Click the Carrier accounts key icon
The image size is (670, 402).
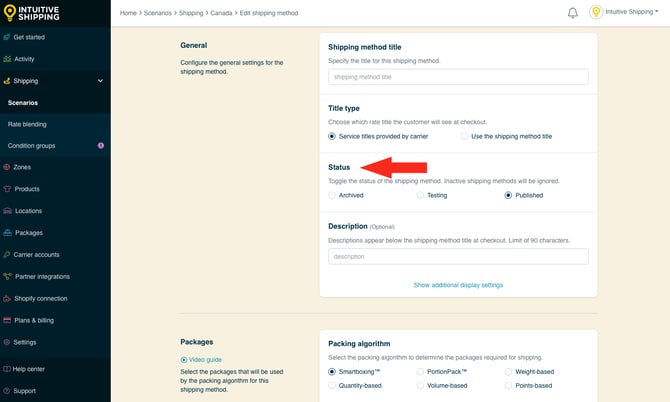tap(6, 255)
